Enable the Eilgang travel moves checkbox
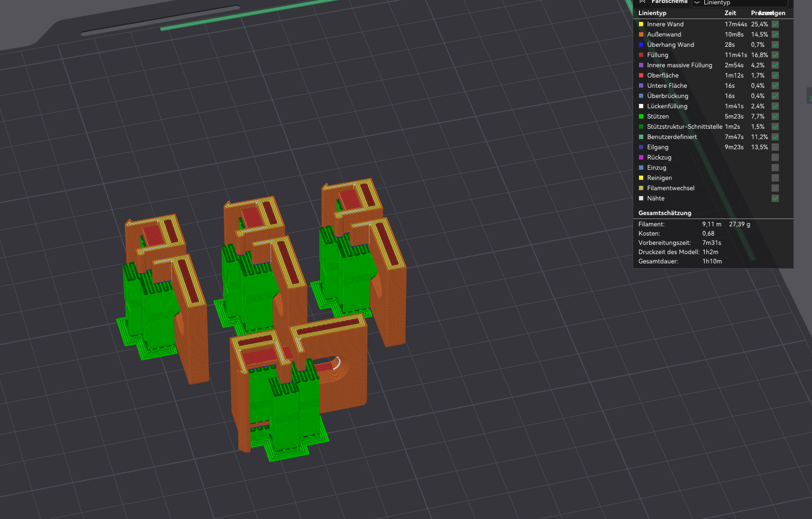Screen dimensions: 812x519 pos(775,147)
